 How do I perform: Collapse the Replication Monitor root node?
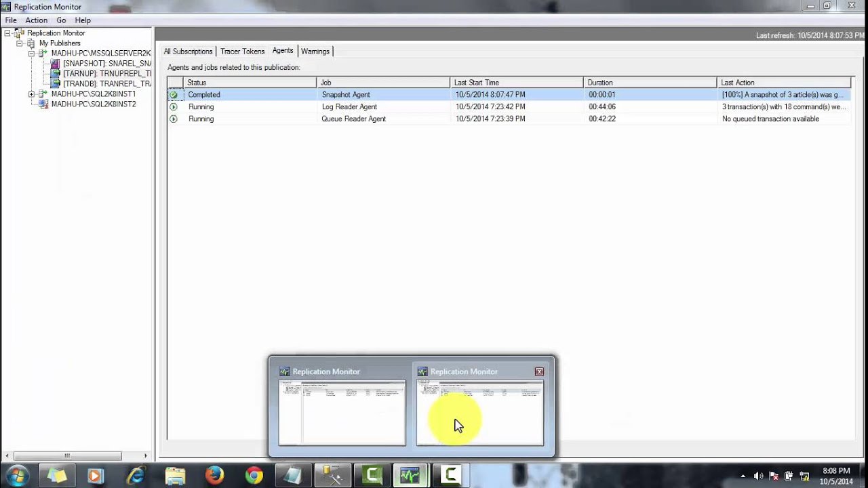click(7, 33)
